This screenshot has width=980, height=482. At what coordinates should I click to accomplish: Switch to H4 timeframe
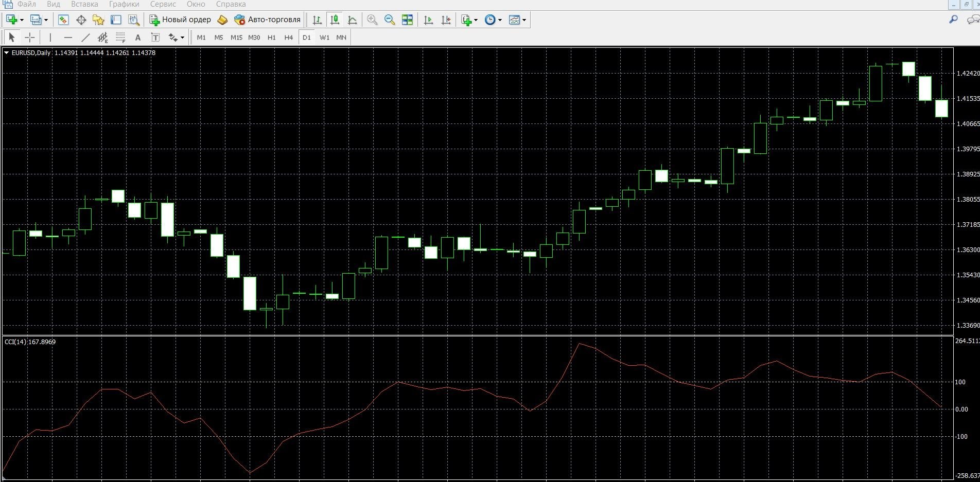pyautogui.click(x=289, y=38)
